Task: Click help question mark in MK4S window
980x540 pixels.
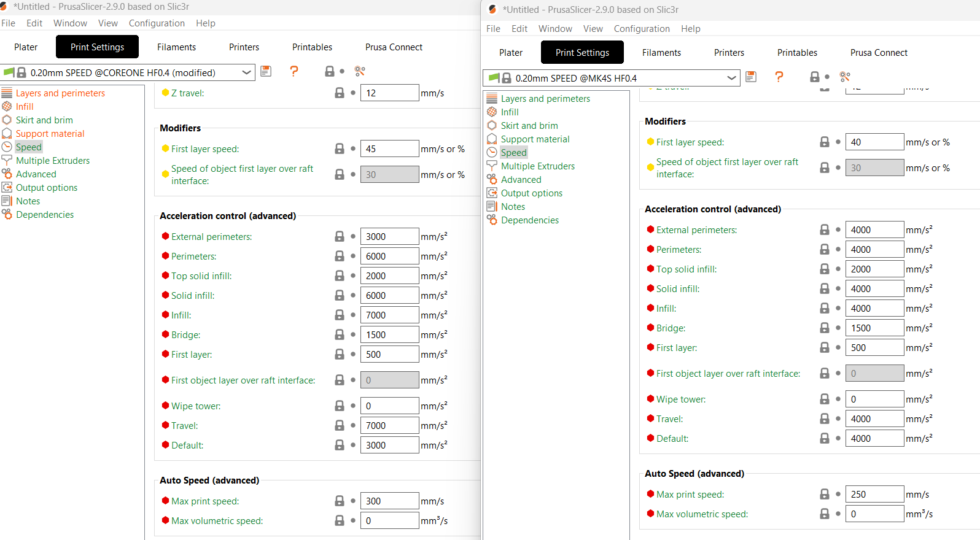Action: coord(779,77)
